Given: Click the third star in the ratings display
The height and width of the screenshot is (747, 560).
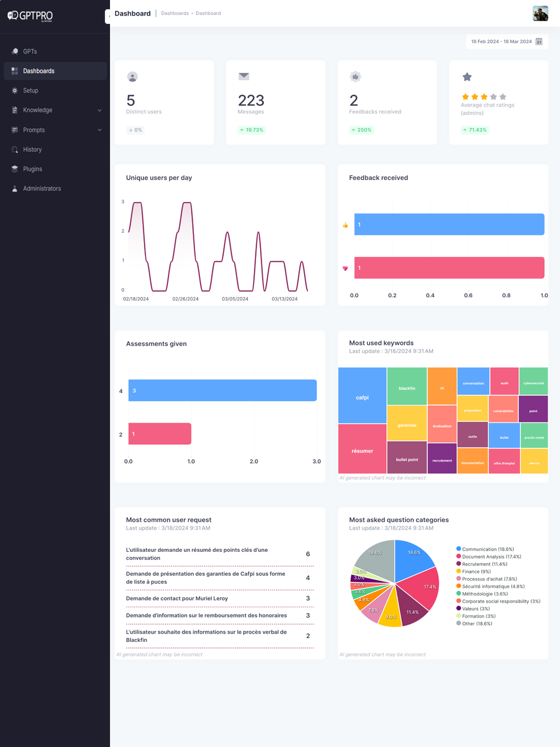Looking at the screenshot, I should [483, 96].
